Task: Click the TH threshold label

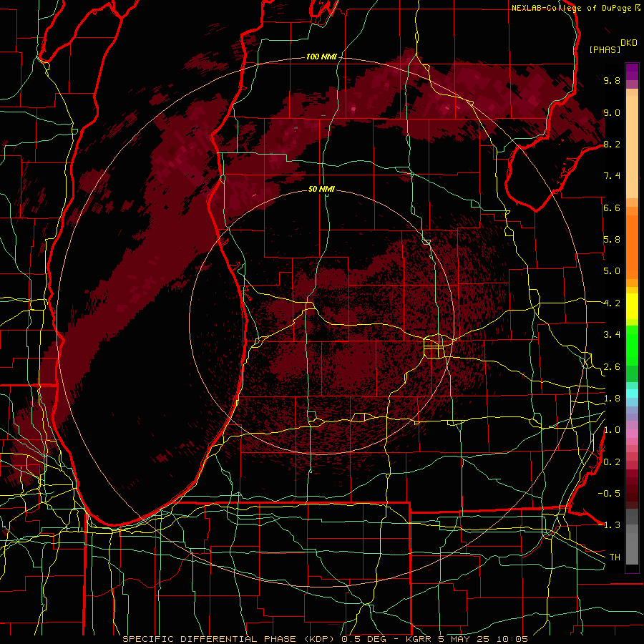Action: pos(615,557)
